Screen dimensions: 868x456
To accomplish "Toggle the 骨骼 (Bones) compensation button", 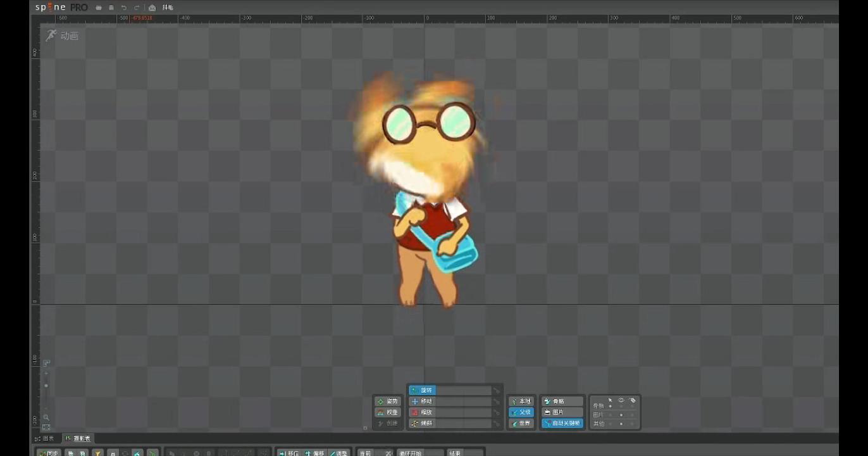I will (x=562, y=402).
